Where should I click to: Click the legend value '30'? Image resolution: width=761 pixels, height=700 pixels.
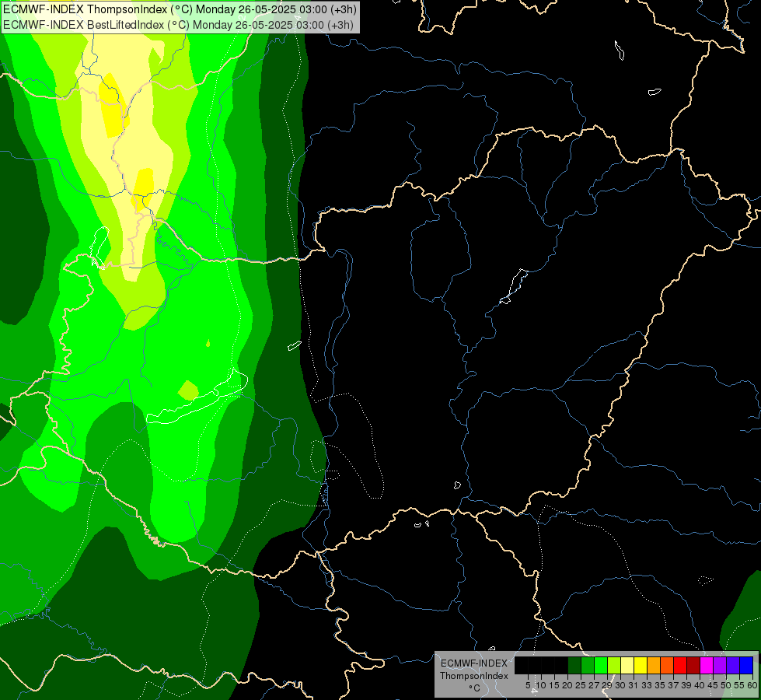[620, 685]
